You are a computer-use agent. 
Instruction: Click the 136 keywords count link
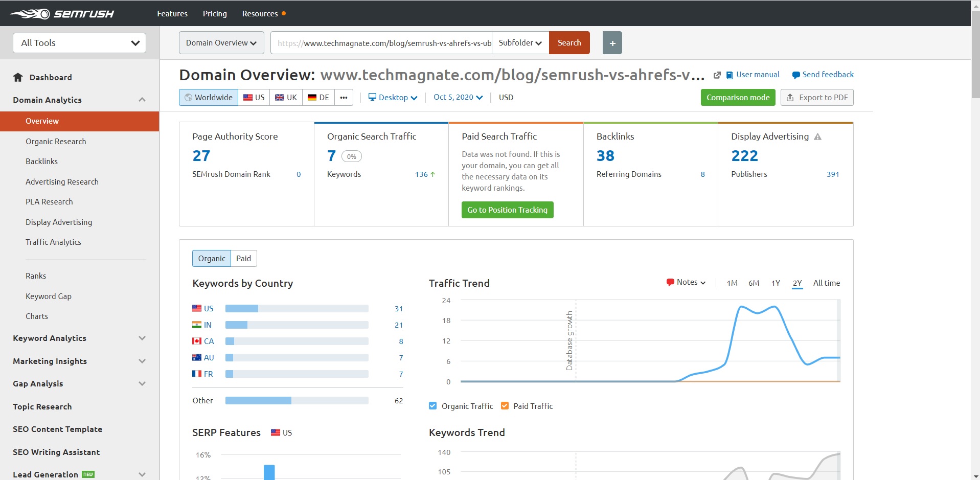pyautogui.click(x=421, y=174)
